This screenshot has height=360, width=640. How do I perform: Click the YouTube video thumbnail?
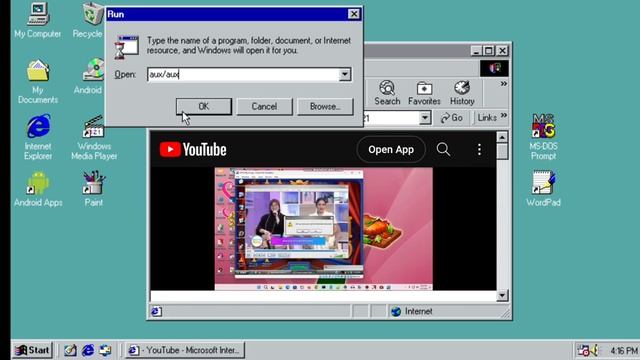point(324,229)
